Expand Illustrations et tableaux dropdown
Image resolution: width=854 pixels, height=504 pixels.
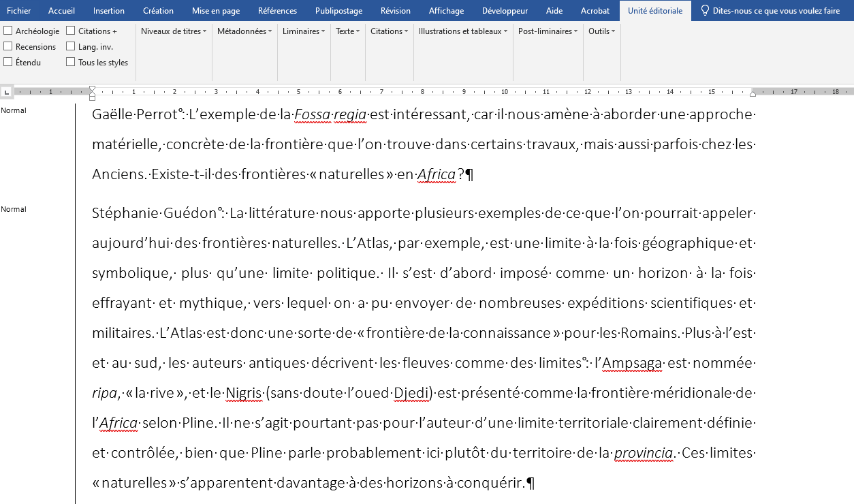pyautogui.click(x=463, y=31)
